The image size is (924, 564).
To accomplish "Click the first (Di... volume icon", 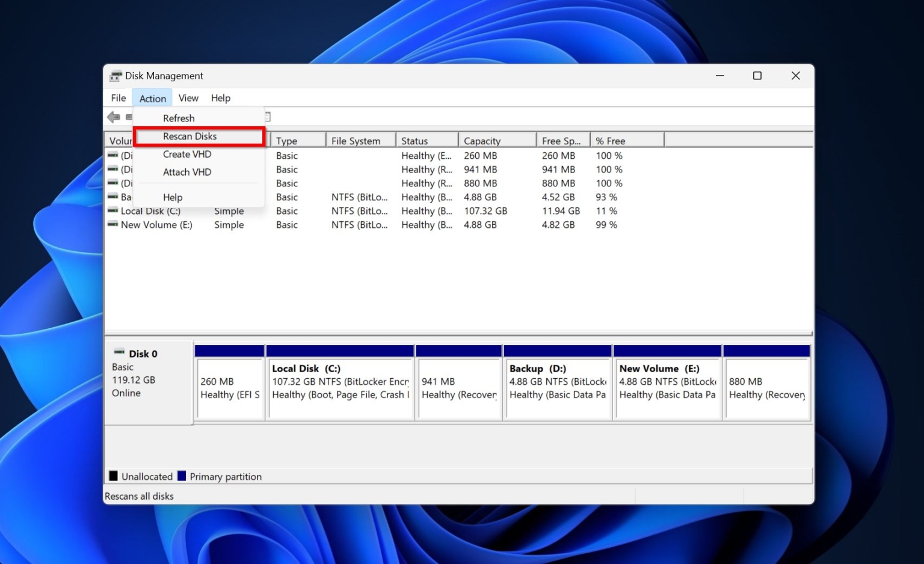I will [113, 155].
